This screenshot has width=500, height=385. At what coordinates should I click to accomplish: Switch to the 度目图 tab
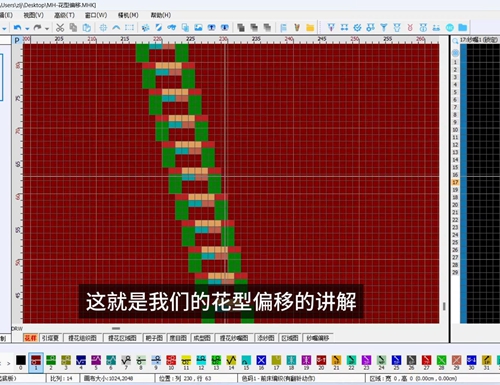click(178, 338)
